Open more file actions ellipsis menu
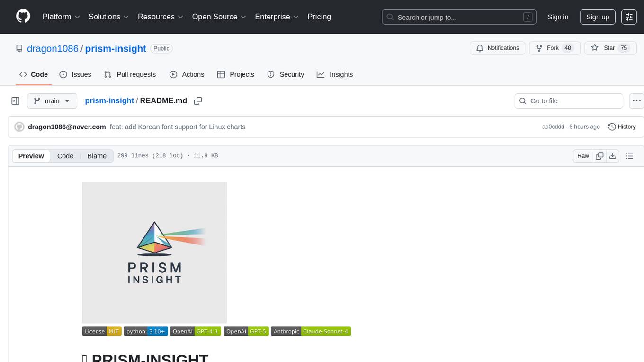 (x=637, y=101)
